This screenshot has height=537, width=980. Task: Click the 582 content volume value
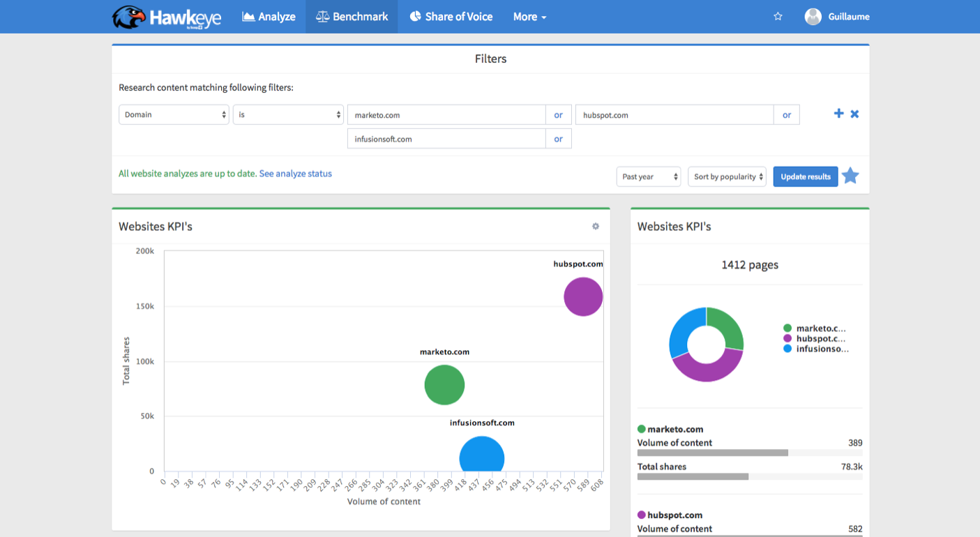click(x=855, y=529)
